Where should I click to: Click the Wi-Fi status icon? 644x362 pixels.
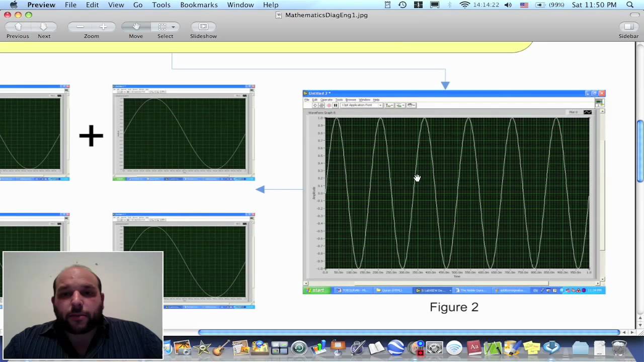(465, 5)
